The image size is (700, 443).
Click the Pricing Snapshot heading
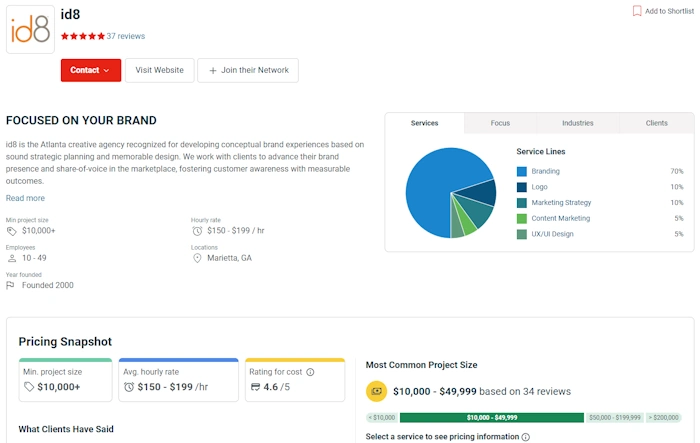[x=65, y=342]
